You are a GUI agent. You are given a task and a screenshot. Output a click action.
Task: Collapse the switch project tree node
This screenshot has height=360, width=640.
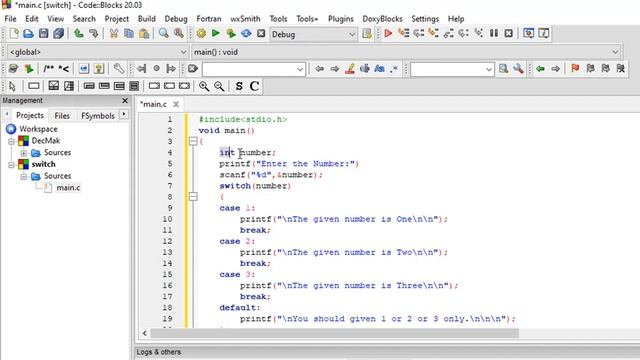point(11,165)
